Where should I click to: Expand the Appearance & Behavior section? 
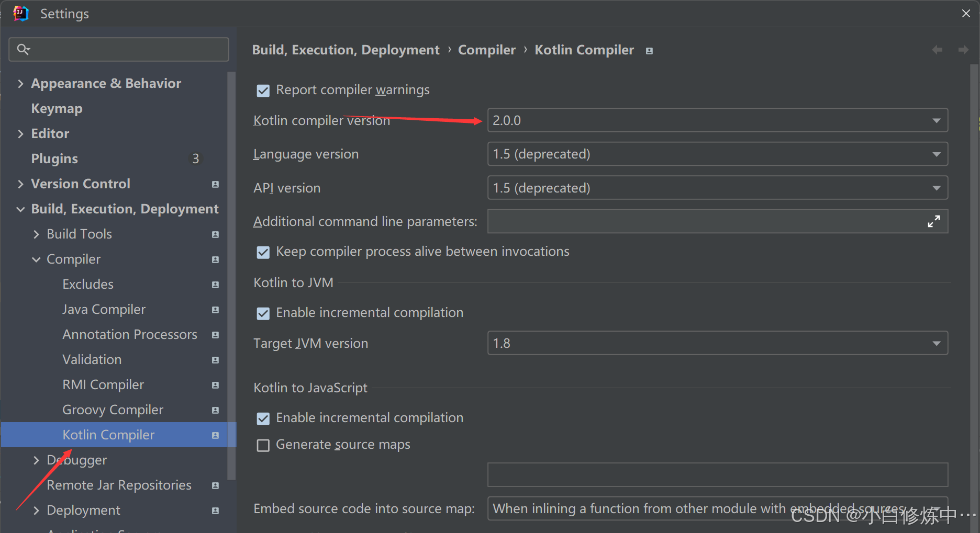pos(20,83)
